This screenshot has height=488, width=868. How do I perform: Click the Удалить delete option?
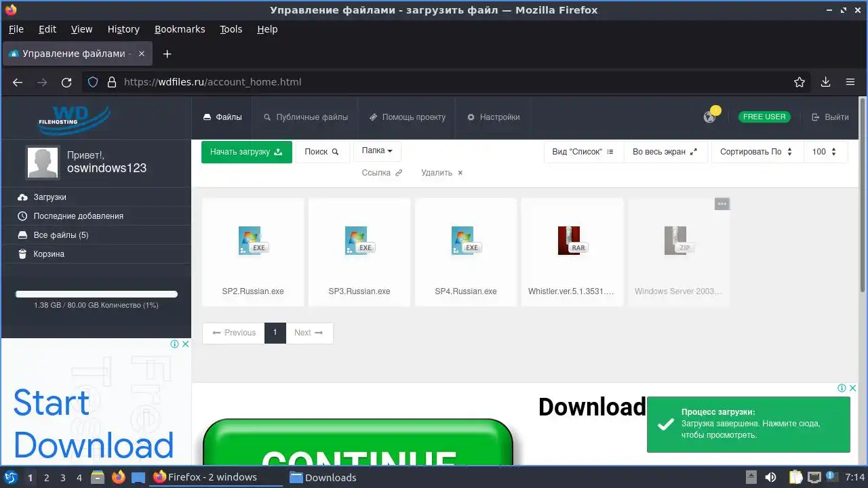(x=442, y=173)
